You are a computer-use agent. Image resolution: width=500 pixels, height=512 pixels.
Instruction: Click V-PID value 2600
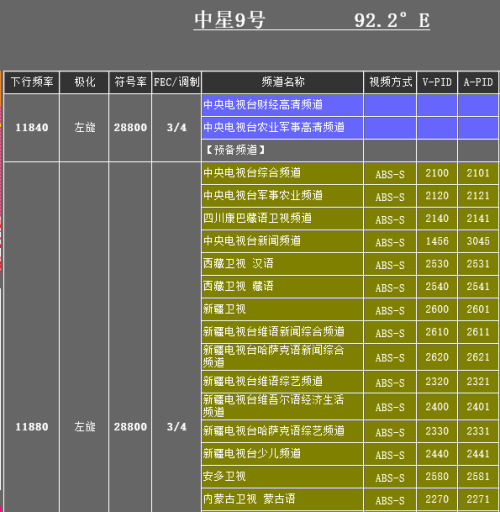click(x=437, y=309)
